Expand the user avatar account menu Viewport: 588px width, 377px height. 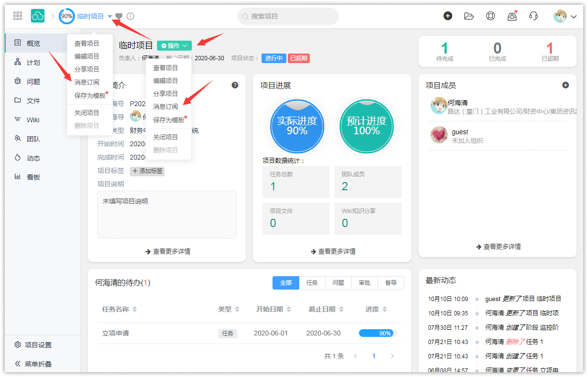click(566, 16)
